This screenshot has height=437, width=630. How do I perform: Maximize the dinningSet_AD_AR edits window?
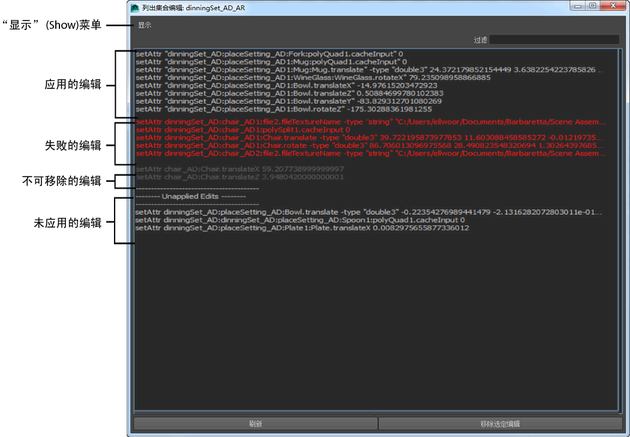[x=592, y=6]
